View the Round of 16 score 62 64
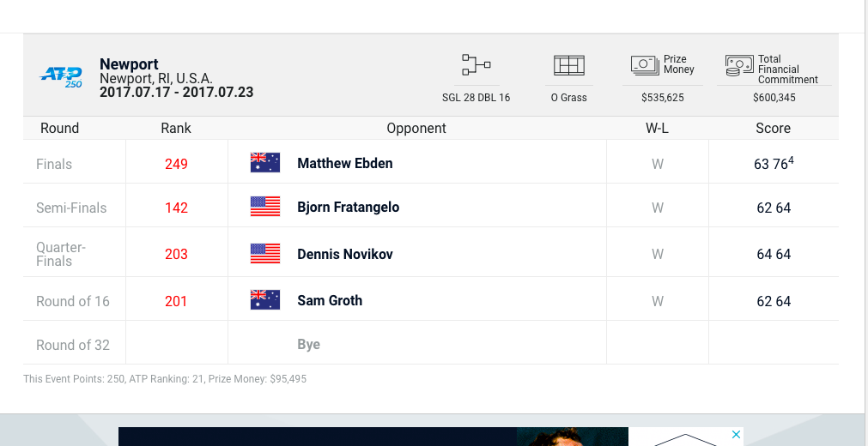 click(x=774, y=301)
